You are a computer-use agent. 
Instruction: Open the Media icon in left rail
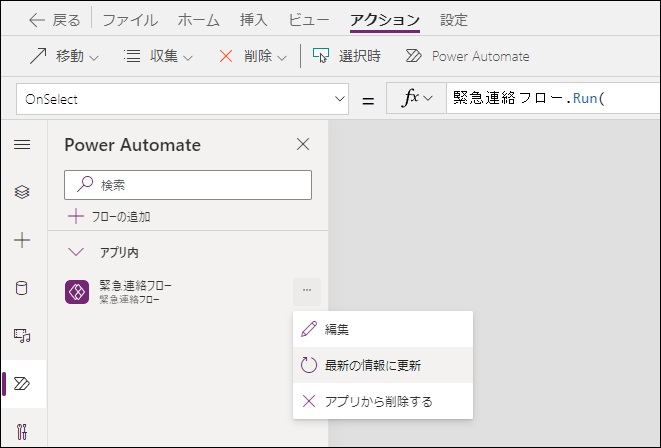coord(22,336)
